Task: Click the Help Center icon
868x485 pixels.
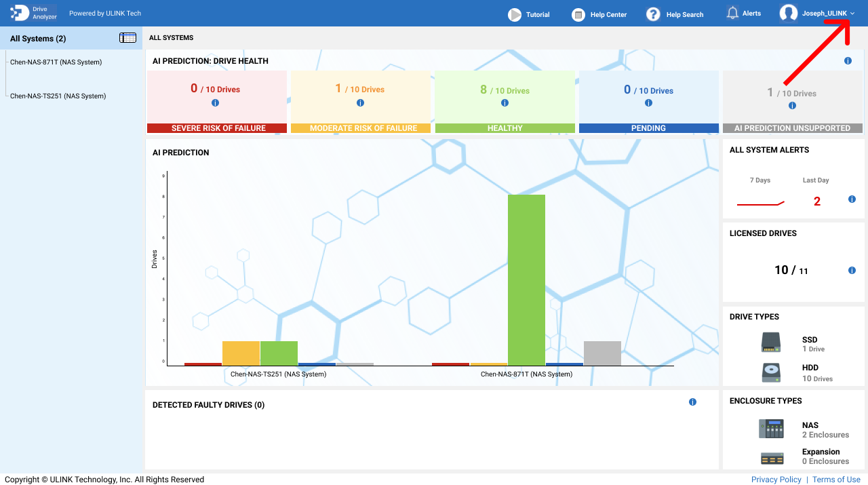Action: 578,14
